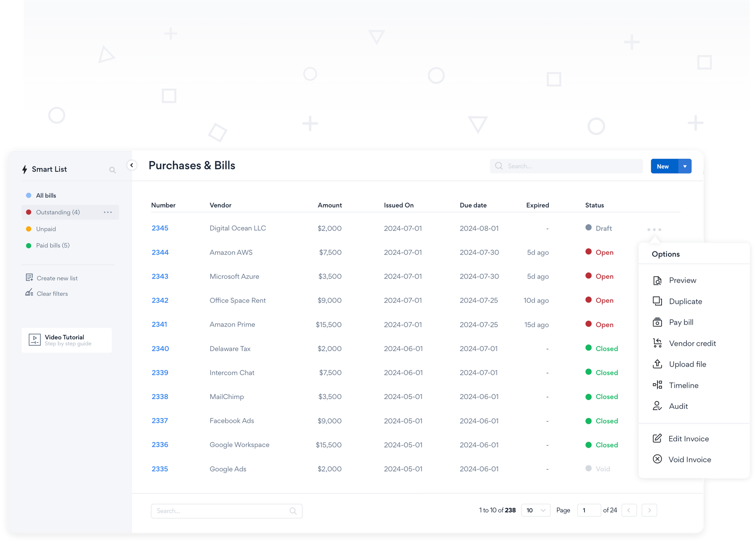Switch to Paid bills list
The width and height of the screenshot is (756, 543).
(x=53, y=245)
